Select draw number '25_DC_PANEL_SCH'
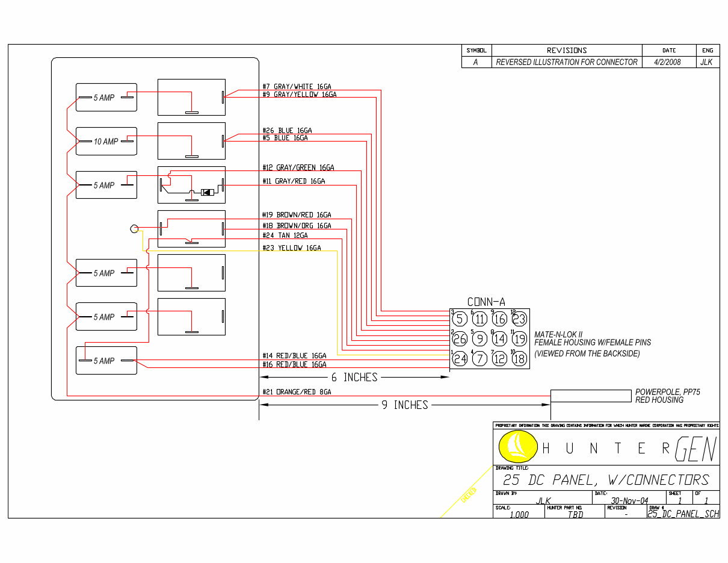Screen dimensions: 728x563 coord(683,515)
